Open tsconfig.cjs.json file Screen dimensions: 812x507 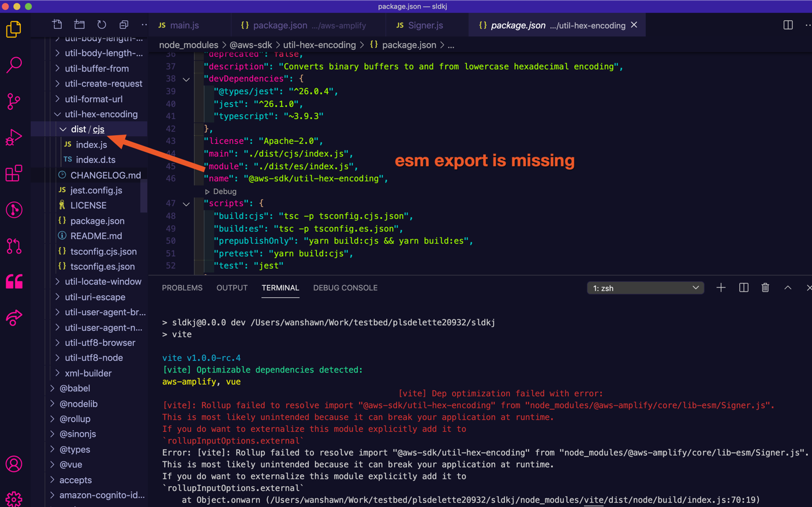pos(89,251)
